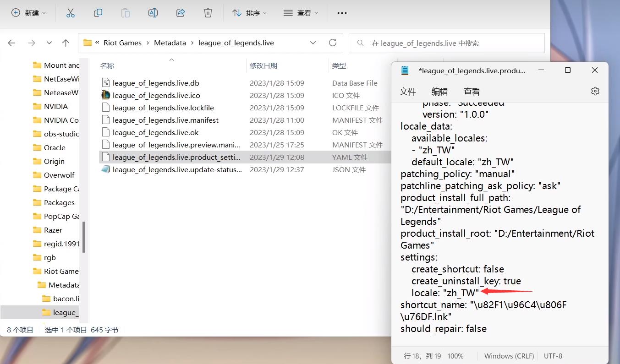Screen dimensions: 620x364
Task: Click the Rename icon in toolbar
Action: [153, 13]
